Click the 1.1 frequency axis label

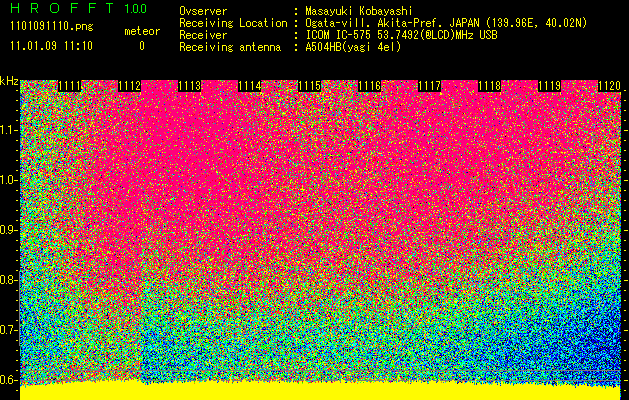(9, 130)
